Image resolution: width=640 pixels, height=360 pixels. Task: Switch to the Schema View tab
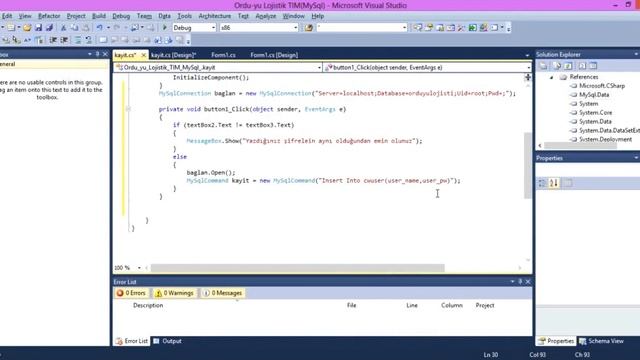[x=601, y=341]
